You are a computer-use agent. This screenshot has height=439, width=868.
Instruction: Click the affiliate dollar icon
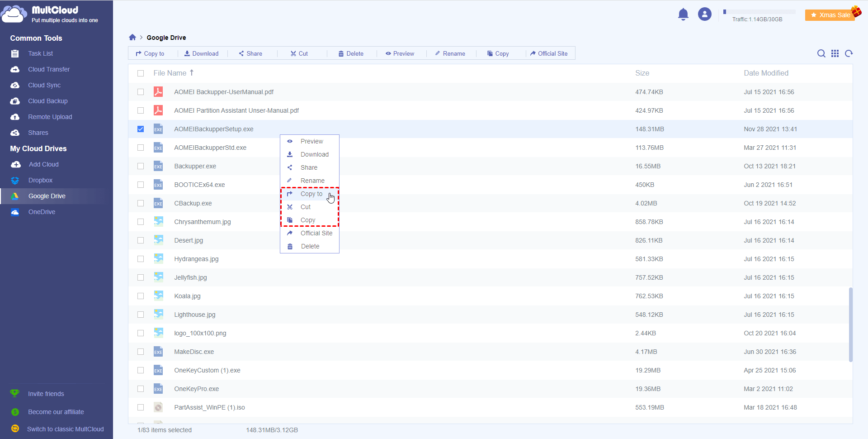(x=15, y=412)
